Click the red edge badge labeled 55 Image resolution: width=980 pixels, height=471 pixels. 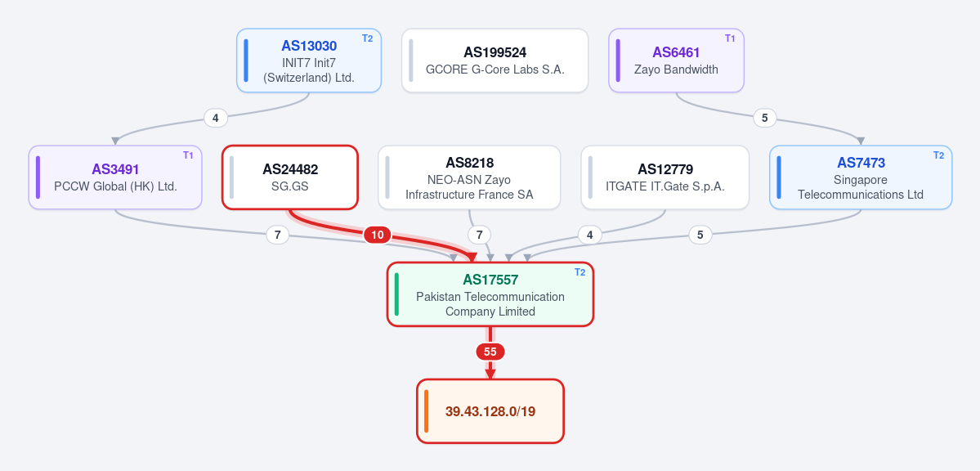click(x=490, y=352)
